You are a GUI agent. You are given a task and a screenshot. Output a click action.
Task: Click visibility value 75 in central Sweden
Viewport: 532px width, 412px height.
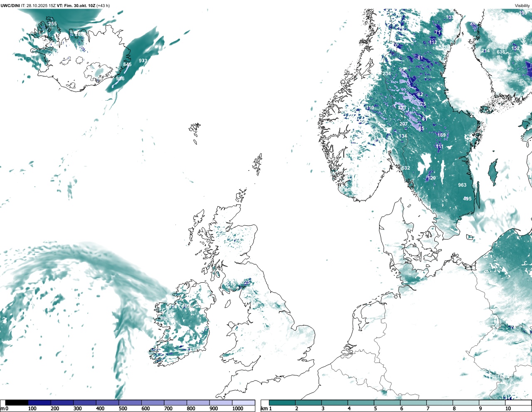click(423, 104)
